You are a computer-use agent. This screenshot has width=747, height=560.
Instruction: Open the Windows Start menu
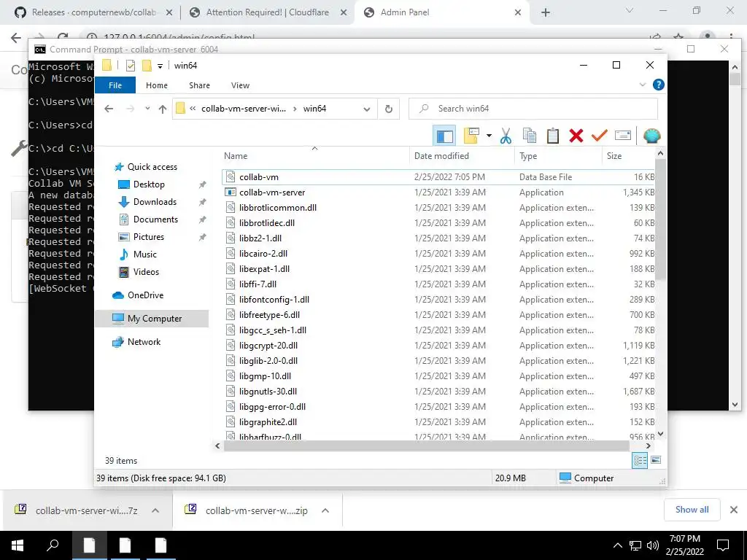[18, 545]
